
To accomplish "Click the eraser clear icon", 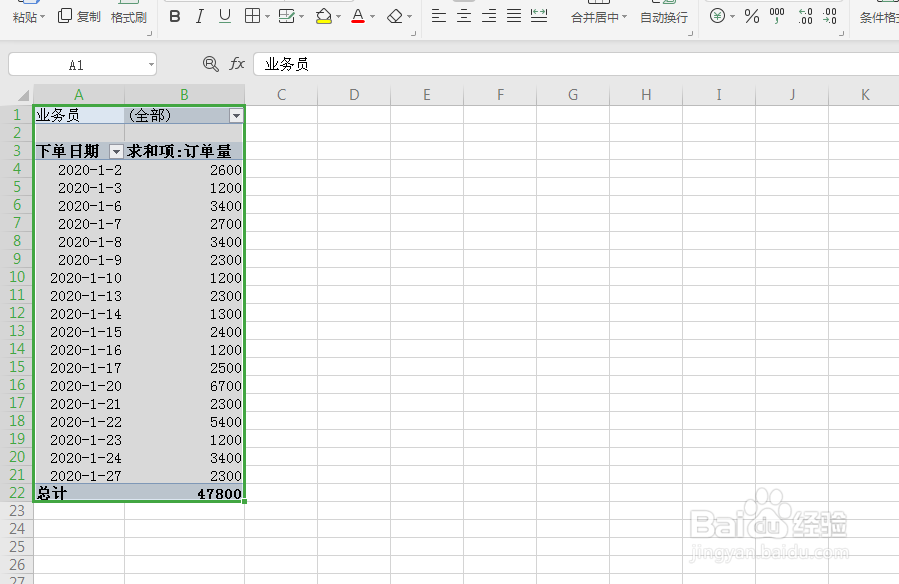I will [x=395, y=17].
